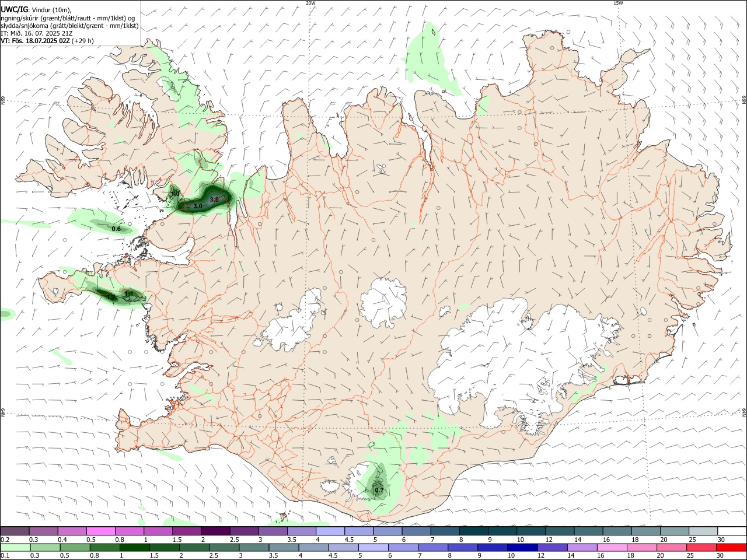Click the round white Hofsjökull glacier
747x560 pixels.
tap(384, 303)
